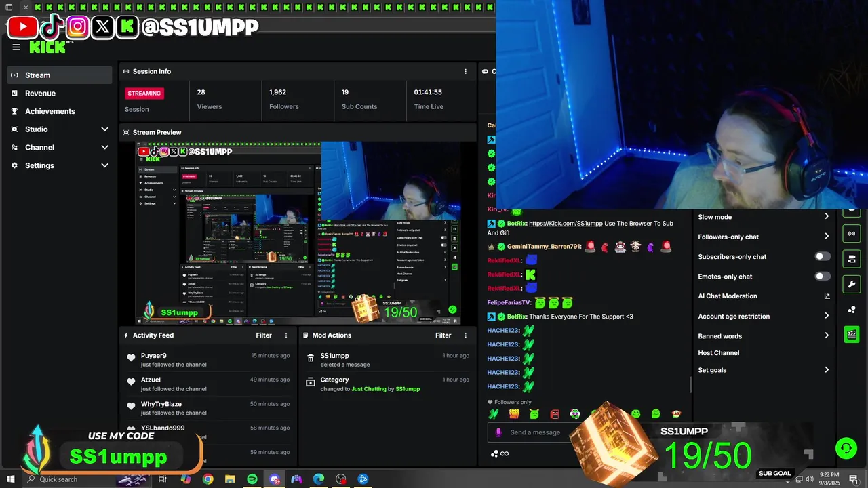Click the 1,962 Followers count
The image size is (868, 488).
277,92
